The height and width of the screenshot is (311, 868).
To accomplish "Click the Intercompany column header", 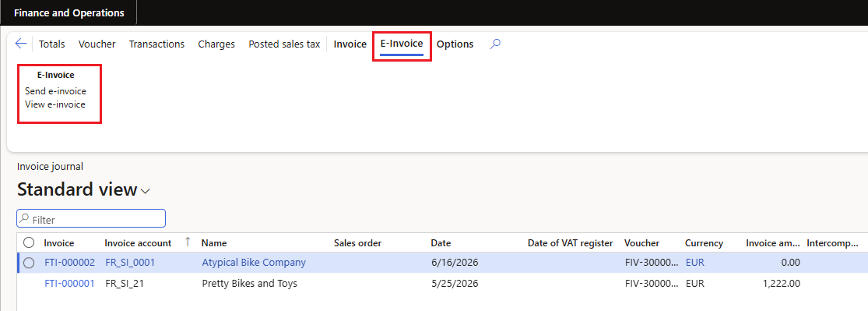I will coord(833,243).
